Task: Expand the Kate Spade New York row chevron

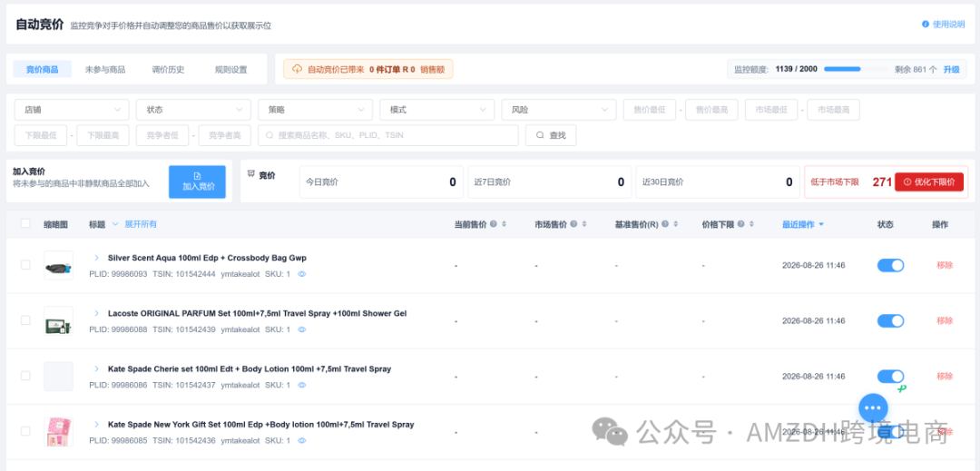Action: (x=96, y=424)
